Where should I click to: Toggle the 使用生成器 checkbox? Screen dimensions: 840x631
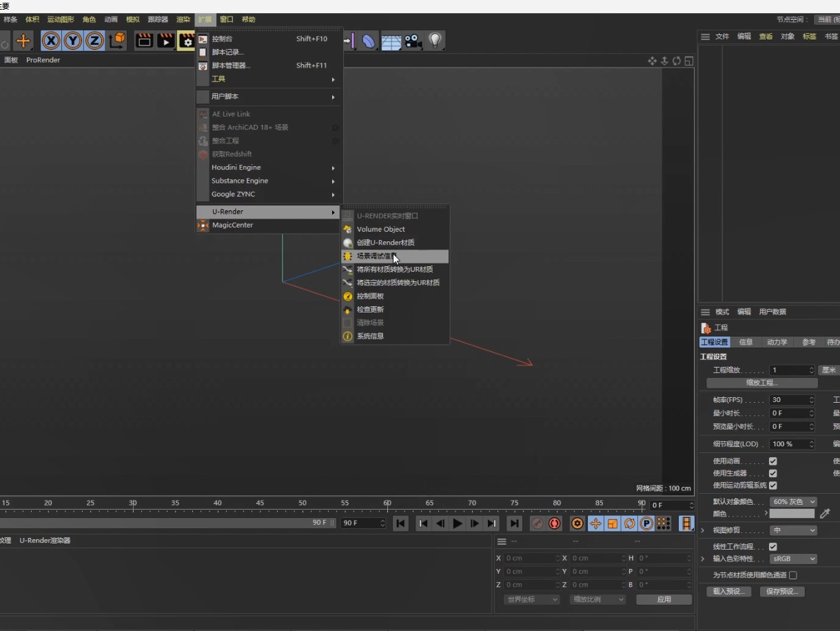pyautogui.click(x=773, y=473)
